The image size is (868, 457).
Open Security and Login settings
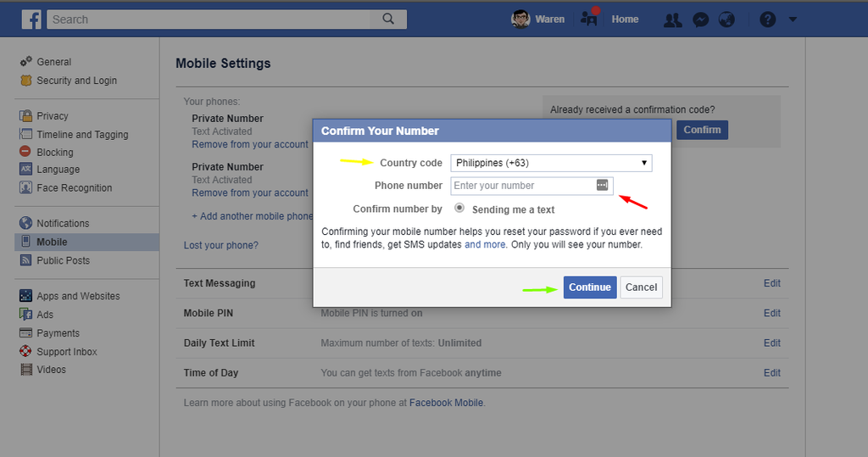pos(77,81)
